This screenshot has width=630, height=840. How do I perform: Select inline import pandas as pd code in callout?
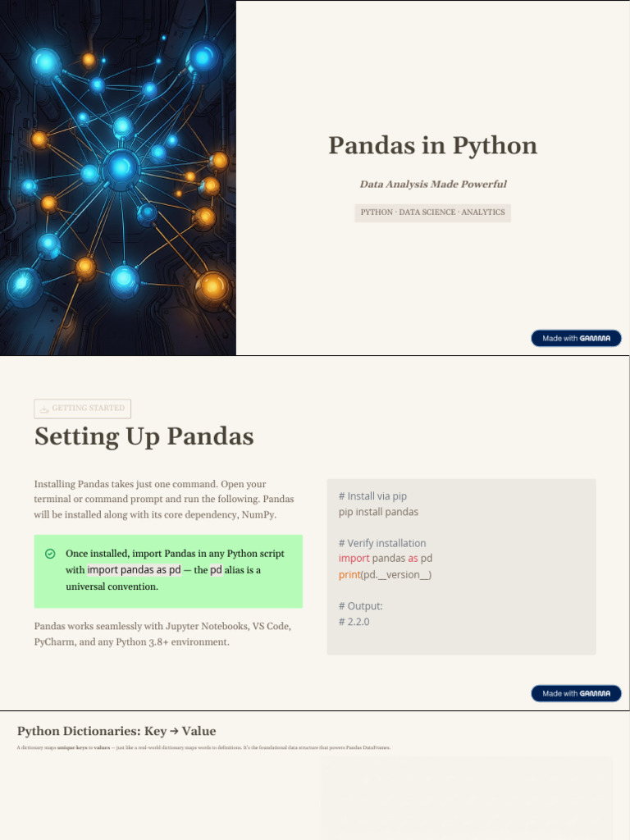[134, 569]
